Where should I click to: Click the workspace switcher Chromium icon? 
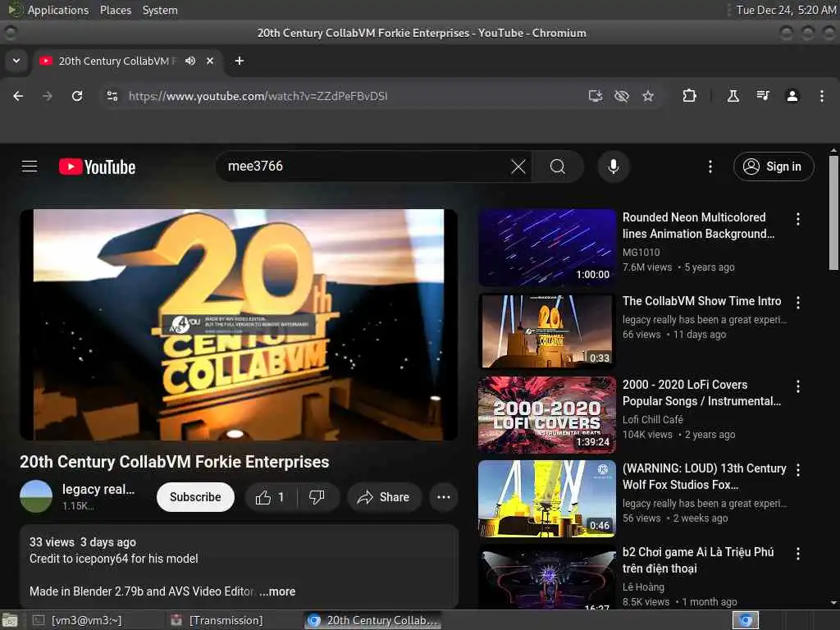coord(746,620)
